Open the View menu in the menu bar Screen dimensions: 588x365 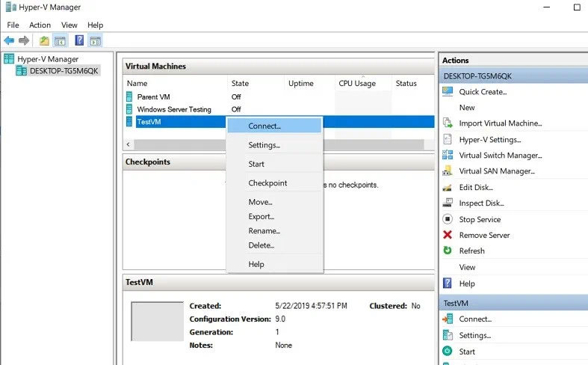pyautogui.click(x=69, y=25)
